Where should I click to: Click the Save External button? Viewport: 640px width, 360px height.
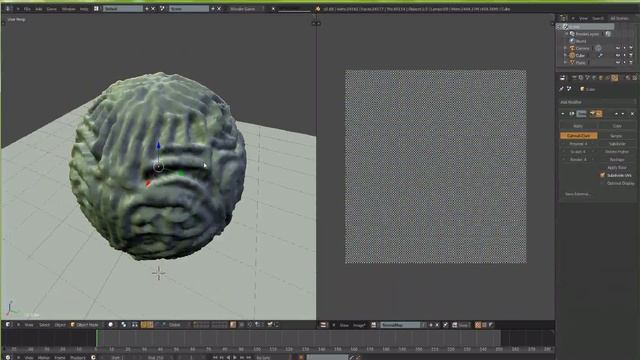coord(578,194)
